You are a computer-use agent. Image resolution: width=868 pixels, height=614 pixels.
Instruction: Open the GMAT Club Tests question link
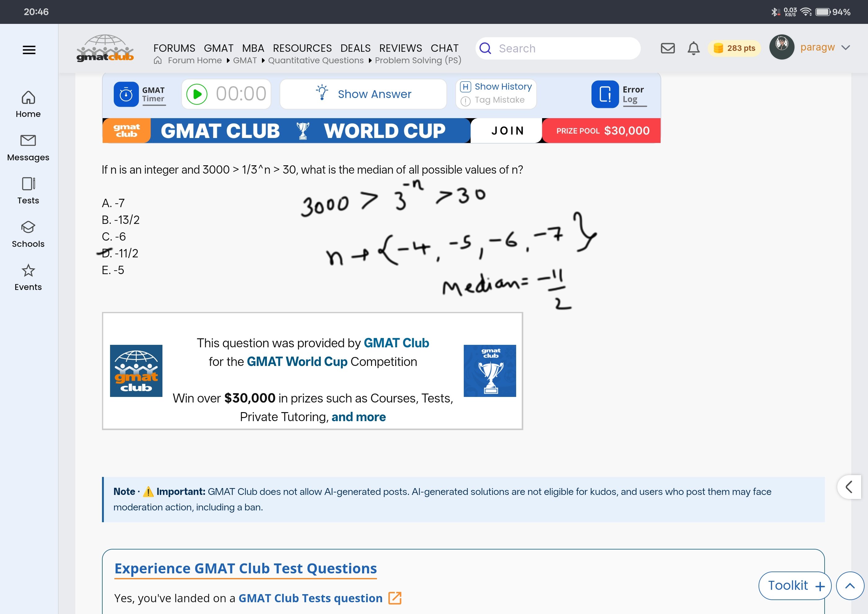pyautogui.click(x=310, y=598)
